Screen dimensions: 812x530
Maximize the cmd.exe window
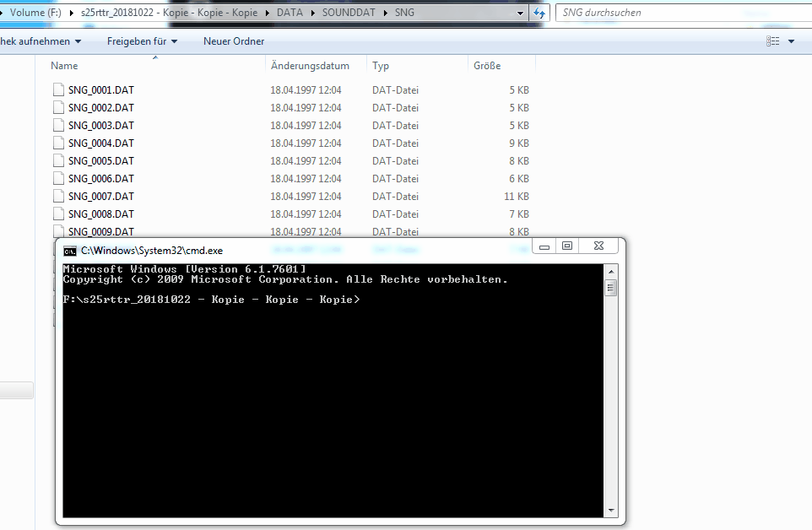(x=567, y=246)
